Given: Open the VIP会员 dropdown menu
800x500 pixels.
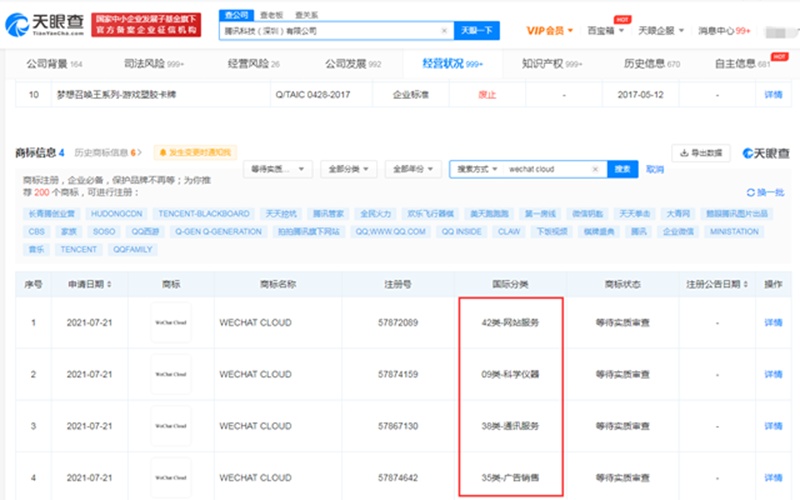Looking at the screenshot, I should (549, 31).
